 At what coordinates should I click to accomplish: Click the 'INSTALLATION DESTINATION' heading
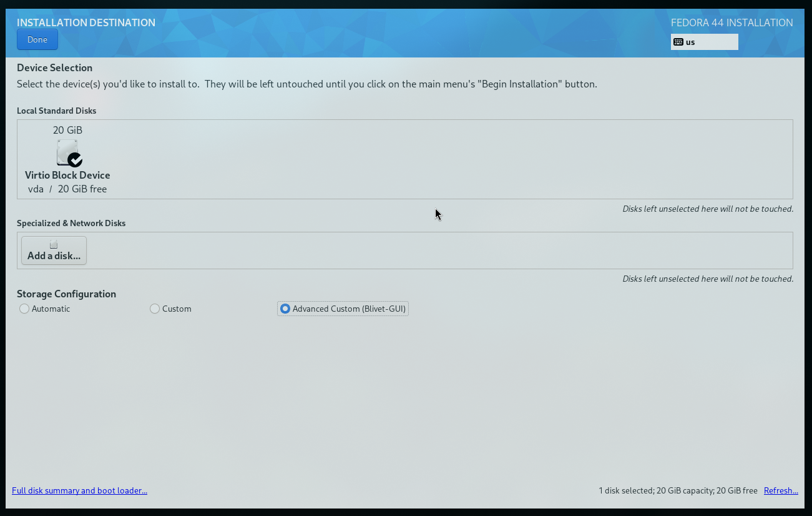coord(86,22)
